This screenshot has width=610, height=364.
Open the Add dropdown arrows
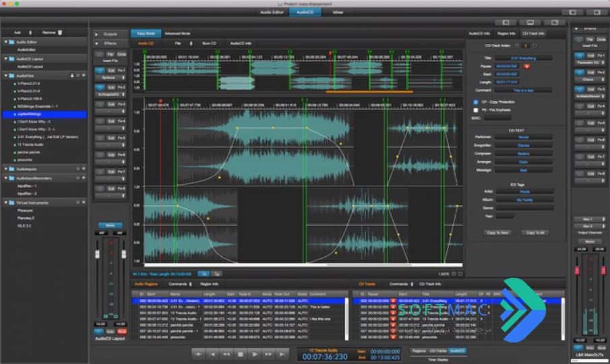coord(30,32)
